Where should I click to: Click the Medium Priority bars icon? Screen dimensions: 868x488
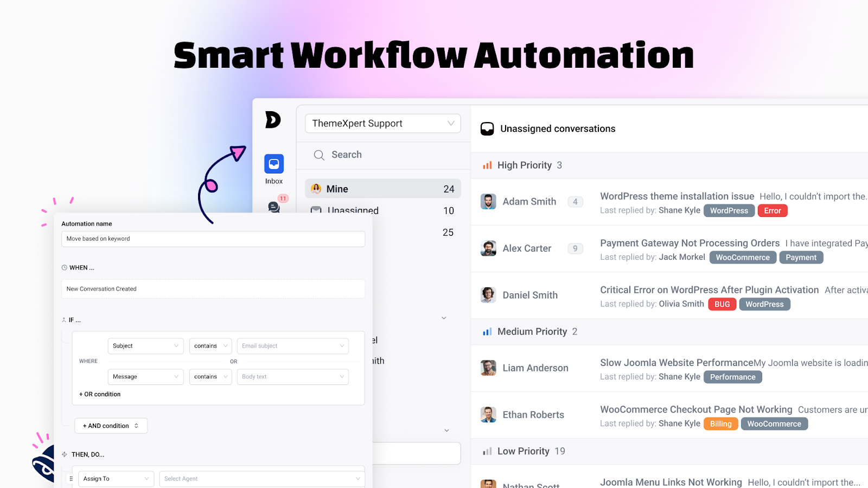pyautogui.click(x=487, y=331)
